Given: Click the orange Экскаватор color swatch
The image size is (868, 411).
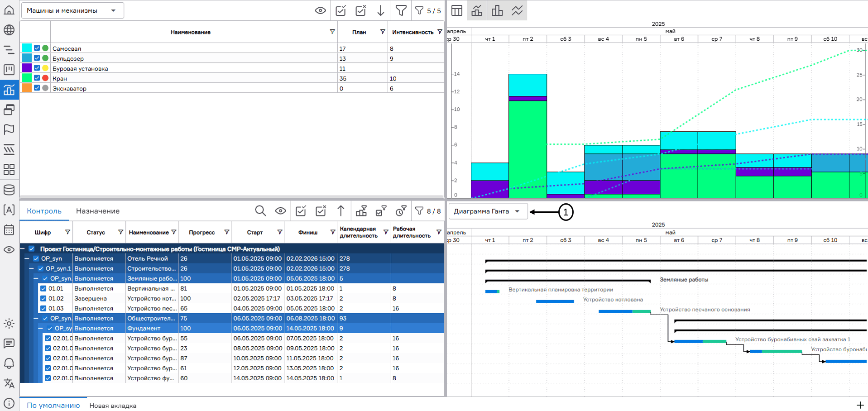Looking at the screenshot, I should 27,88.
